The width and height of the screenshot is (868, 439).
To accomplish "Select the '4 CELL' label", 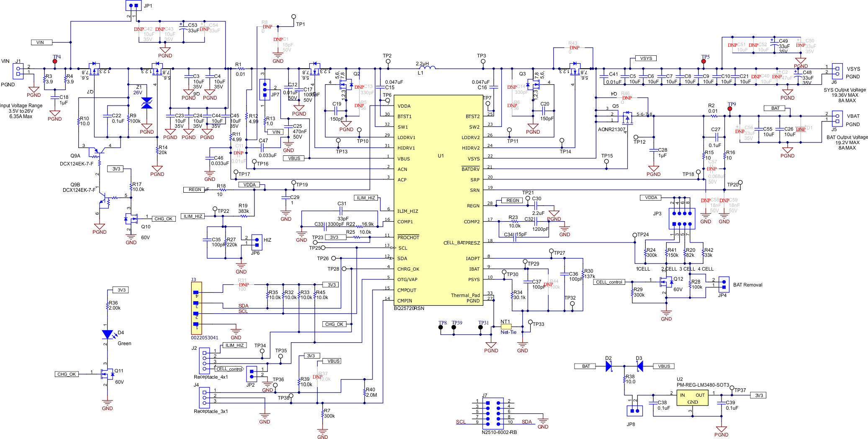I will click(706, 269).
